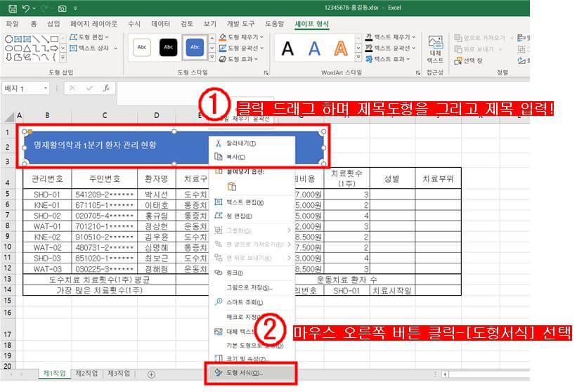This screenshot has width=577, height=392.
Task: Click the 대체 텍스트 ribbon button
Action: [x=435, y=50]
